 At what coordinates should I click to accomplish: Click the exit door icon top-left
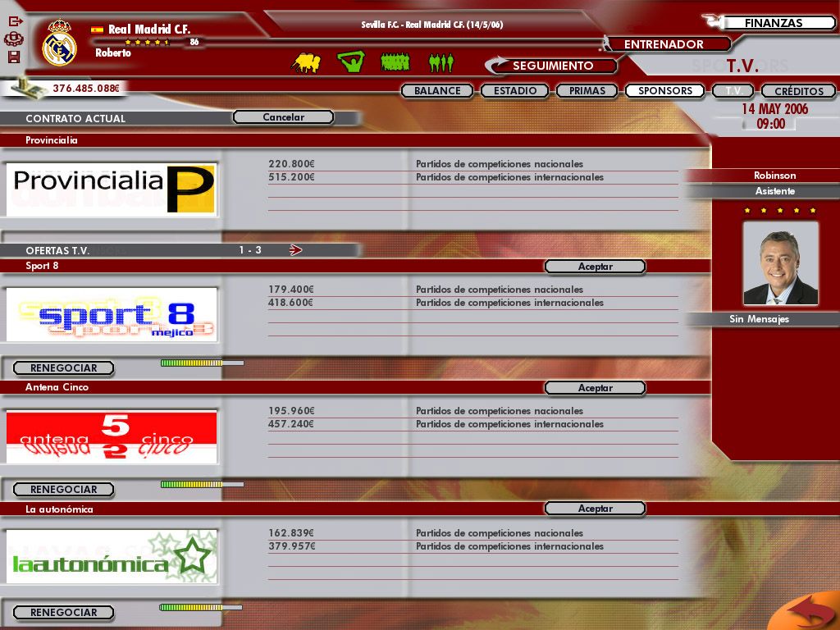click(x=14, y=21)
